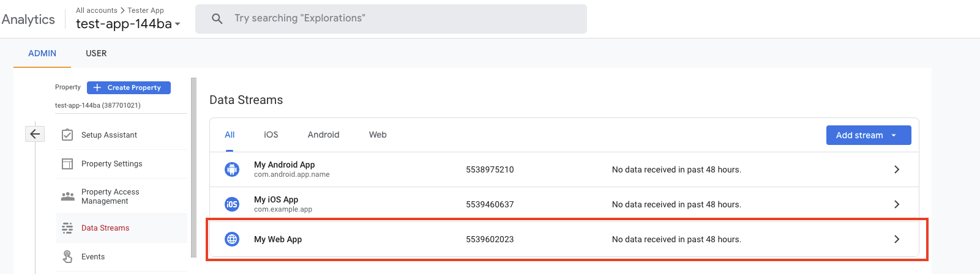Select the Android streams tab
The width and height of the screenshot is (980, 274).
323,135
